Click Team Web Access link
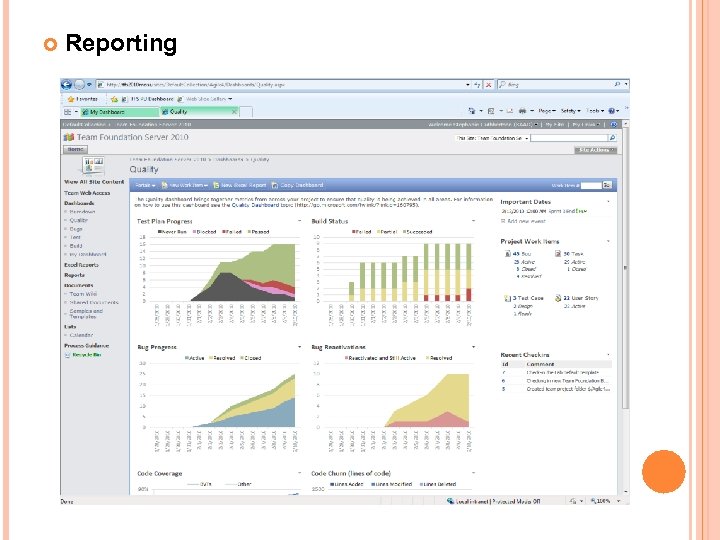720x540 pixels. point(87,193)
